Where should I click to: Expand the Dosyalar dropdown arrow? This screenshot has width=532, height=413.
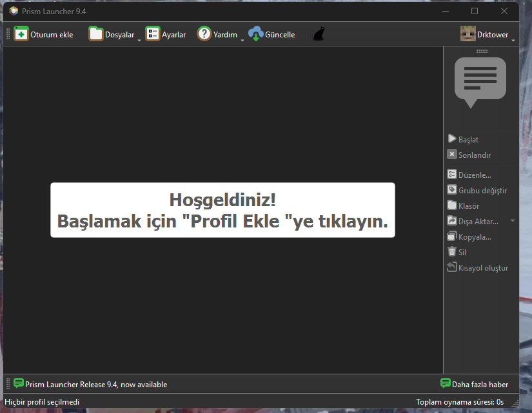(x=139, y=41)
